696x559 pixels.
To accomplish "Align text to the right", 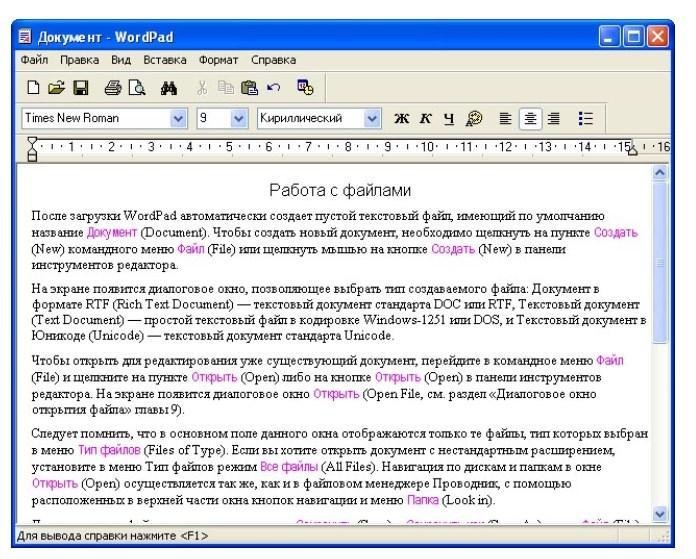I will tap(554, 119).
